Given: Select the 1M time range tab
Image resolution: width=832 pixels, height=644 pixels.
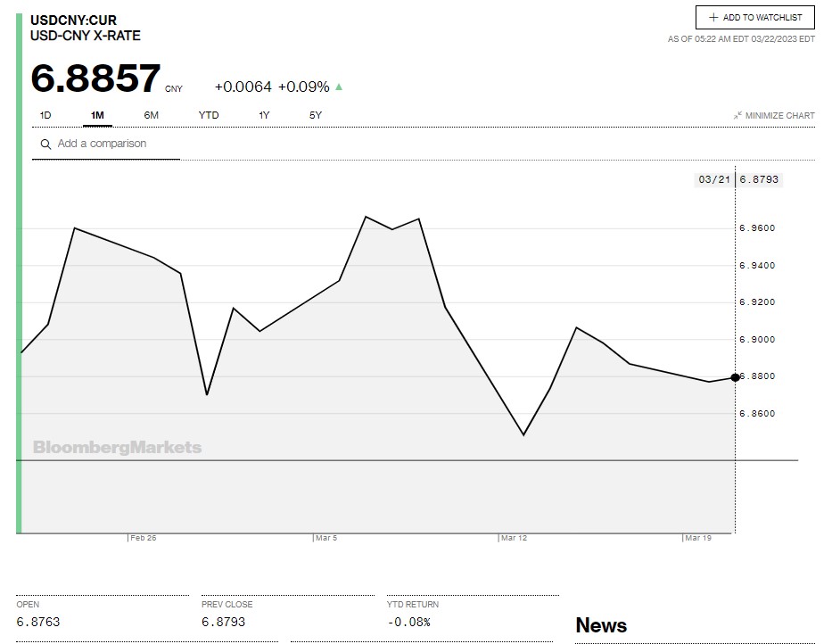Looking at the screenshot, I should pos(97,115).
